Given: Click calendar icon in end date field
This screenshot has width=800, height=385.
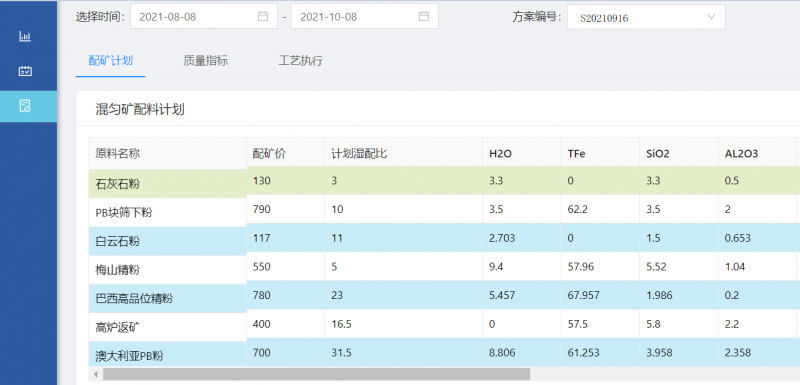Looking at the screenshot, I should pos(423,16).
